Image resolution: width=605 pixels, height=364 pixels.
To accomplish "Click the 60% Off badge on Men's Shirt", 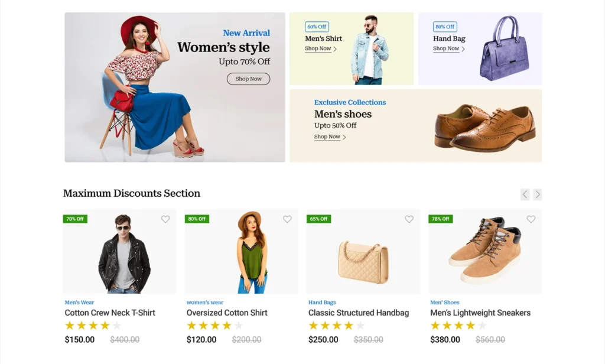I will pyautogui.click(x=317, y=27).
